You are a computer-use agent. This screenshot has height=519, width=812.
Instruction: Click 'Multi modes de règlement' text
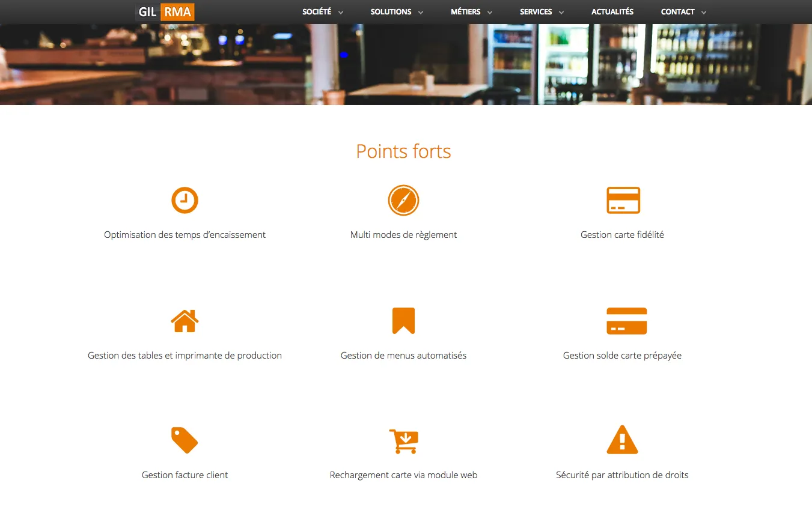403,235
